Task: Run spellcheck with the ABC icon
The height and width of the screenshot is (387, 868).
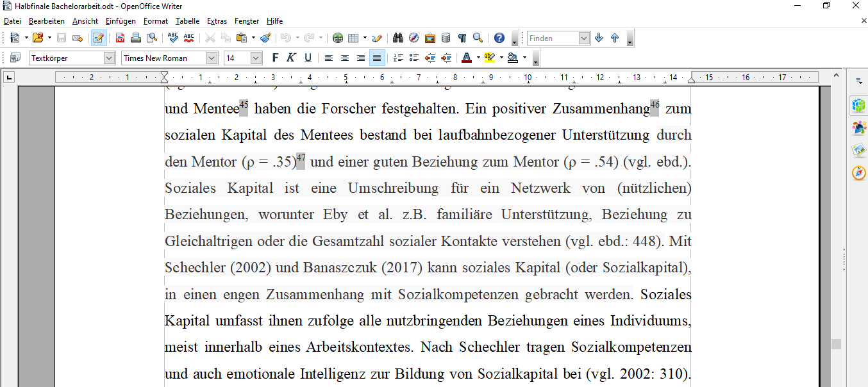Action: click(172, 38)
